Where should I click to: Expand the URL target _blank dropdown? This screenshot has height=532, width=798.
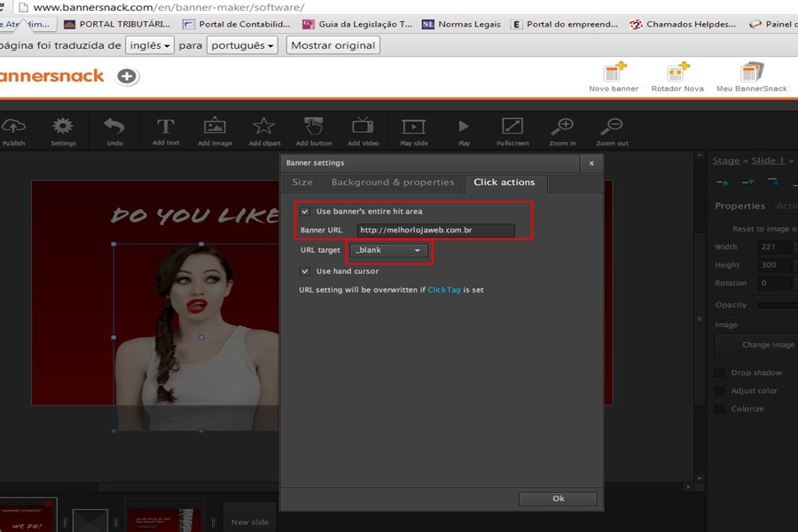pos(389,250)
